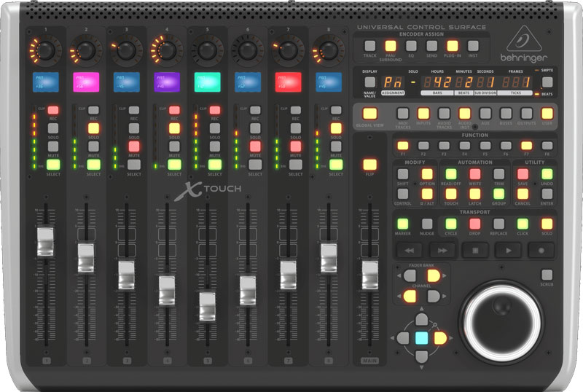The image size is (583, 392).
Task: Click the Select button on channel 5
Action: 214,165
